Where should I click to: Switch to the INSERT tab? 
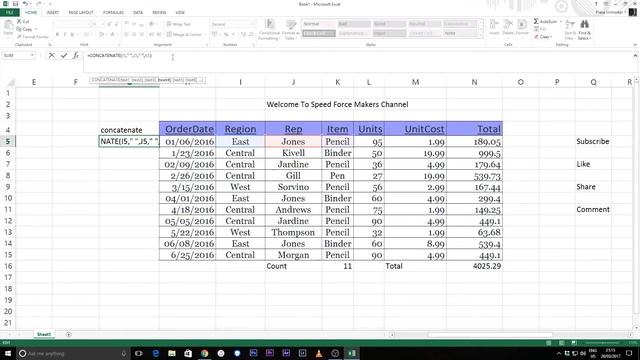(x=52, y=12)
